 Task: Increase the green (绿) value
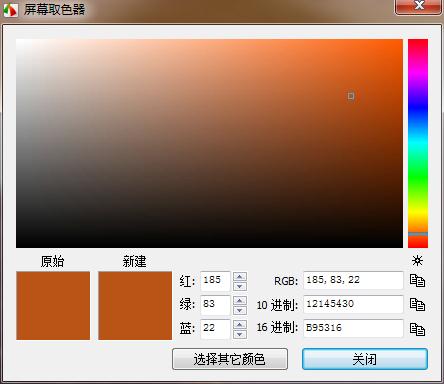(240, 300)
